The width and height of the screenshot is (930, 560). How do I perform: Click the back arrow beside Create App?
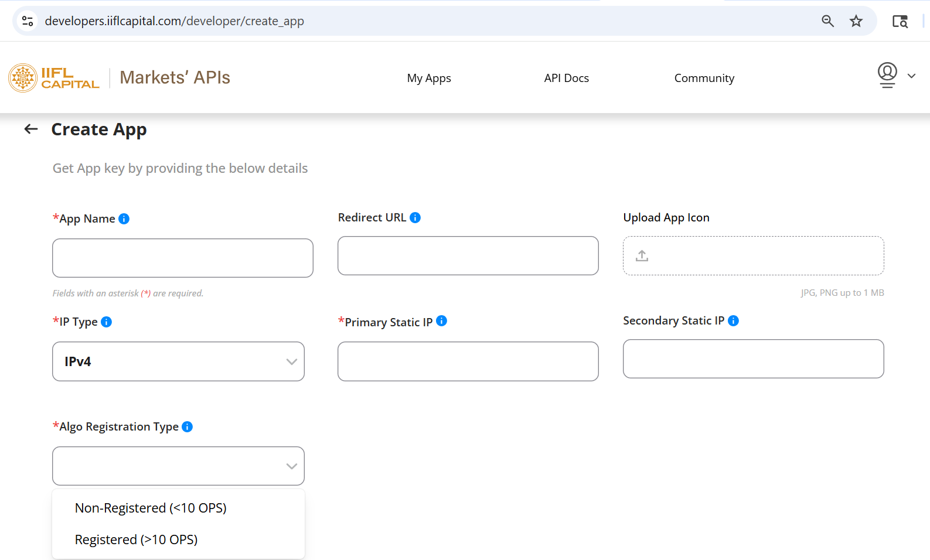click(31, 129)
